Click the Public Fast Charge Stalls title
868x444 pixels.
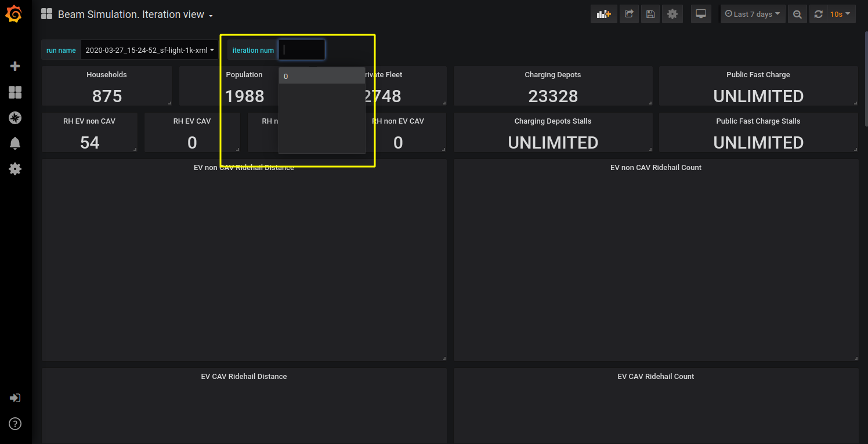click(x=758, y=121)
